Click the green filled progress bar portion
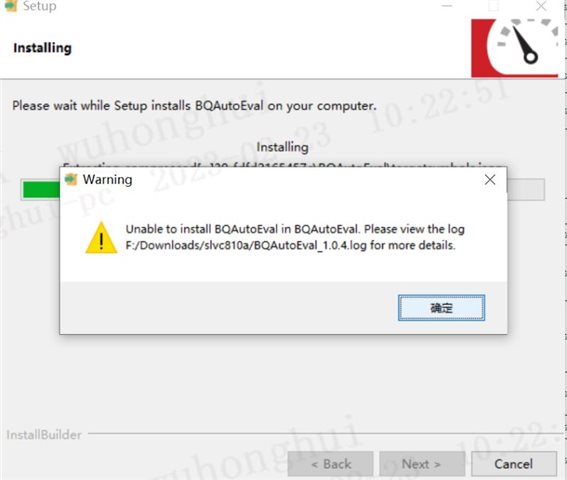Screen dimensions: 567x480 (42, 190)
